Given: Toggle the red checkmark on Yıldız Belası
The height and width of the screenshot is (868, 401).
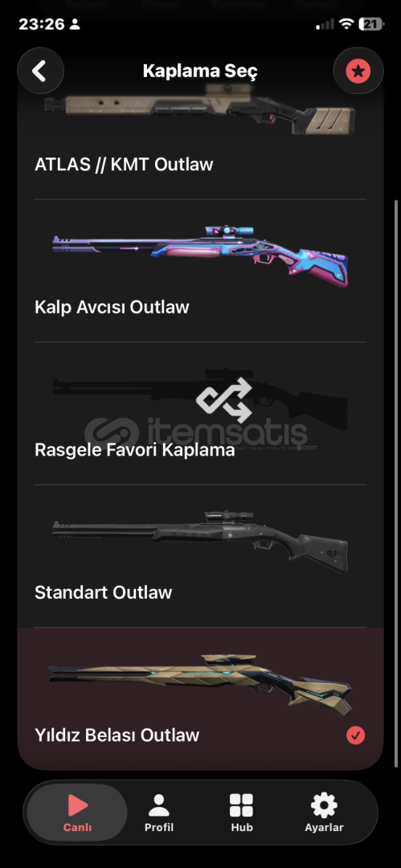Looking at the screenshot, I should [x=355, y=735].
